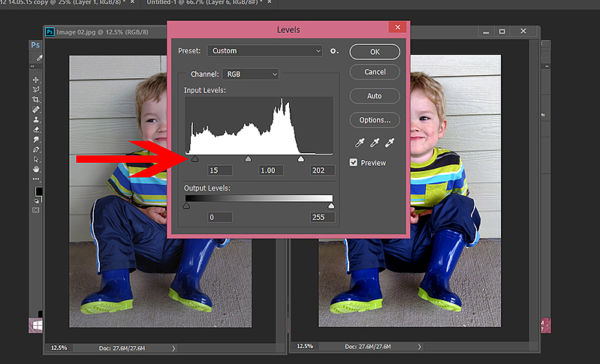
Task: Toggle the Preview checkbox
Action: click(353, 163)
